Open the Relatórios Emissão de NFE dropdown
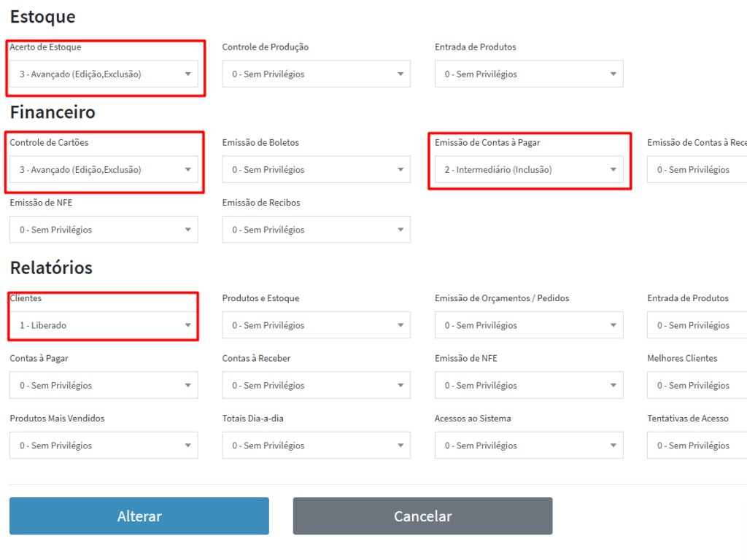Screen dimensions: 747x560 [529, 385]
